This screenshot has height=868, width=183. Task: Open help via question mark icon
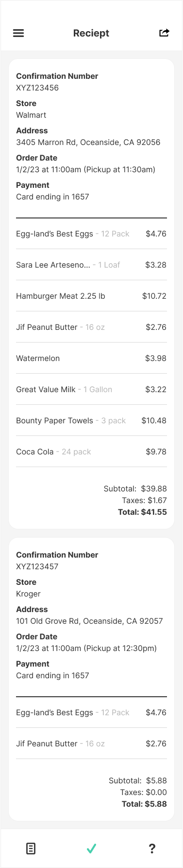(x=152, y=849)
